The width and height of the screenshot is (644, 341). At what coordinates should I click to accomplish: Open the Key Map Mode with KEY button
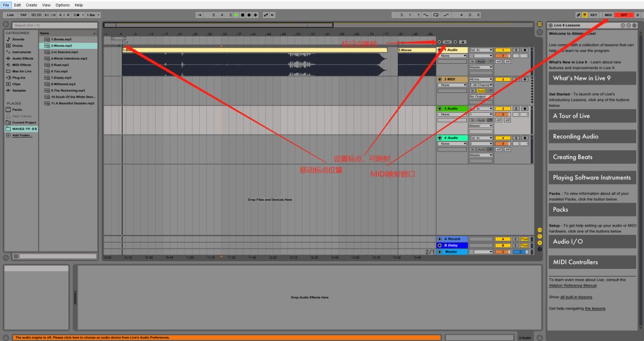[594, 15]
